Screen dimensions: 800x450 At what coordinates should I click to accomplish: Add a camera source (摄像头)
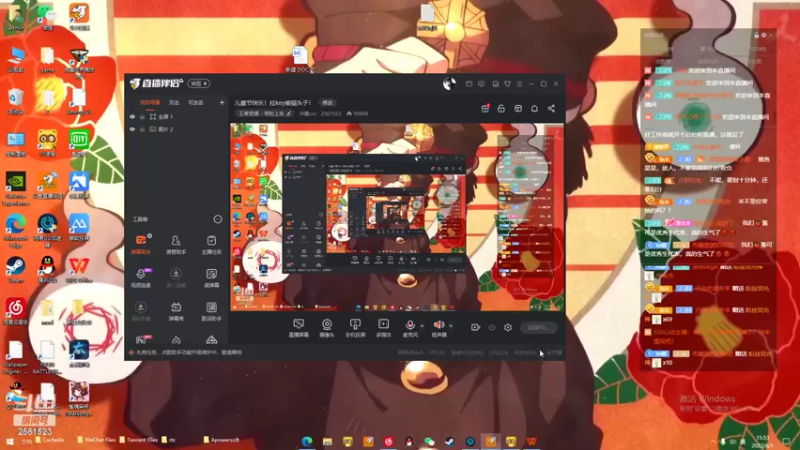327,328
